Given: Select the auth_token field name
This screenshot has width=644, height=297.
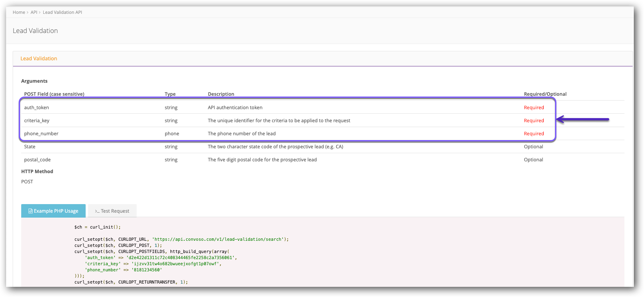Looking at the screenshot, I should [x=36, y=108].
